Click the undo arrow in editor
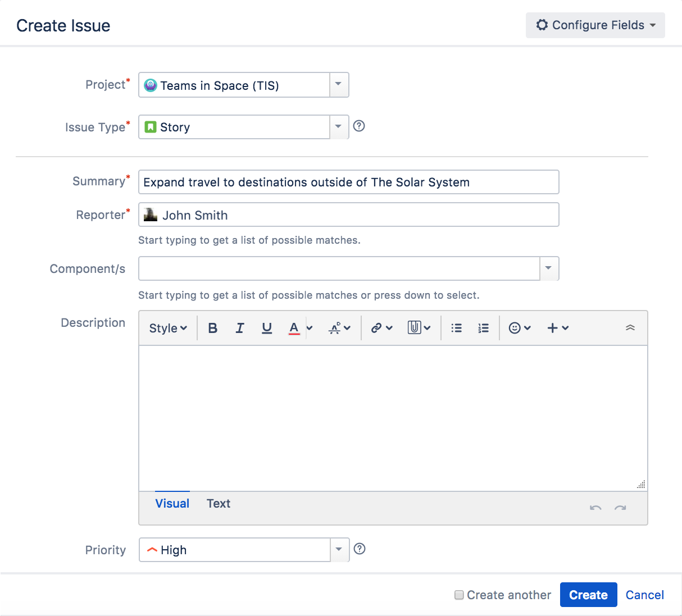 tap(595, 508)
